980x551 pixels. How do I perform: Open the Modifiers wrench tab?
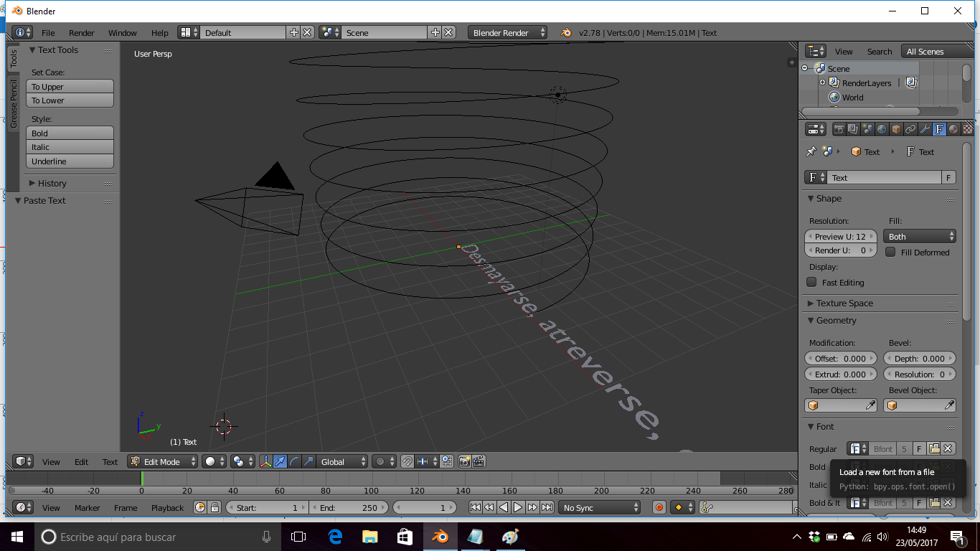click(x=925, y=129)
